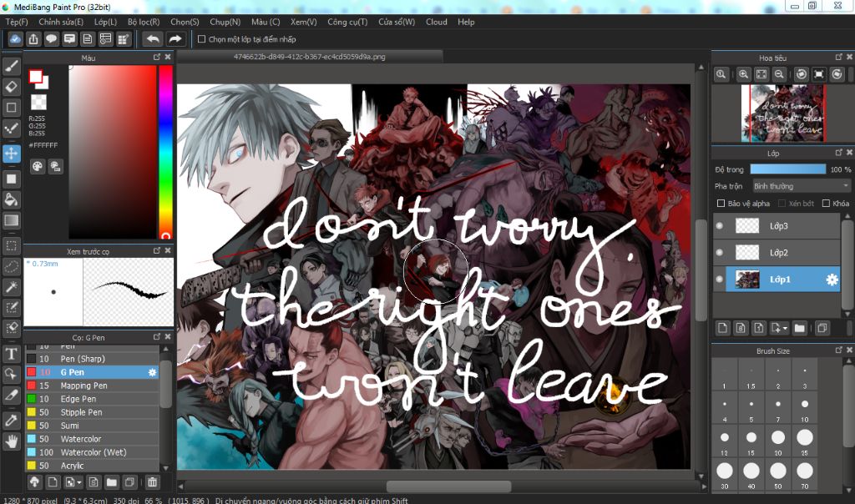Open the Công cụ(T) menu
Viewport: 855px width, 504px height.
(x=347, y=22)
